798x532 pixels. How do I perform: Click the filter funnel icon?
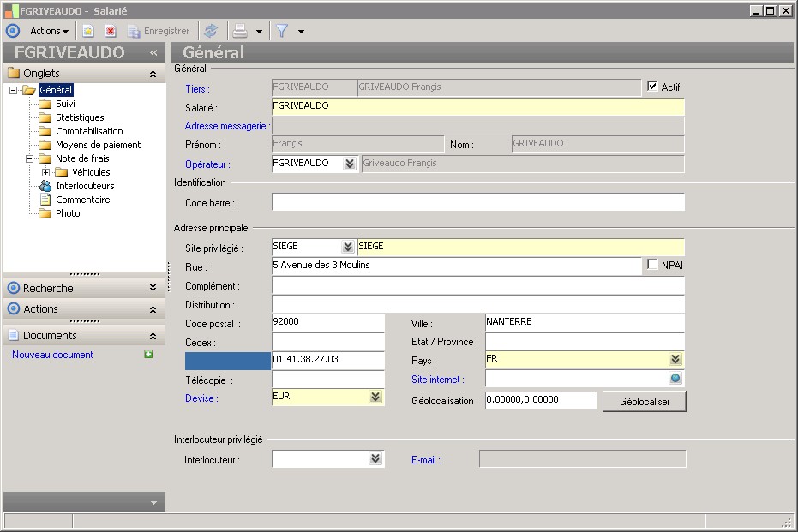click(281, 31)
